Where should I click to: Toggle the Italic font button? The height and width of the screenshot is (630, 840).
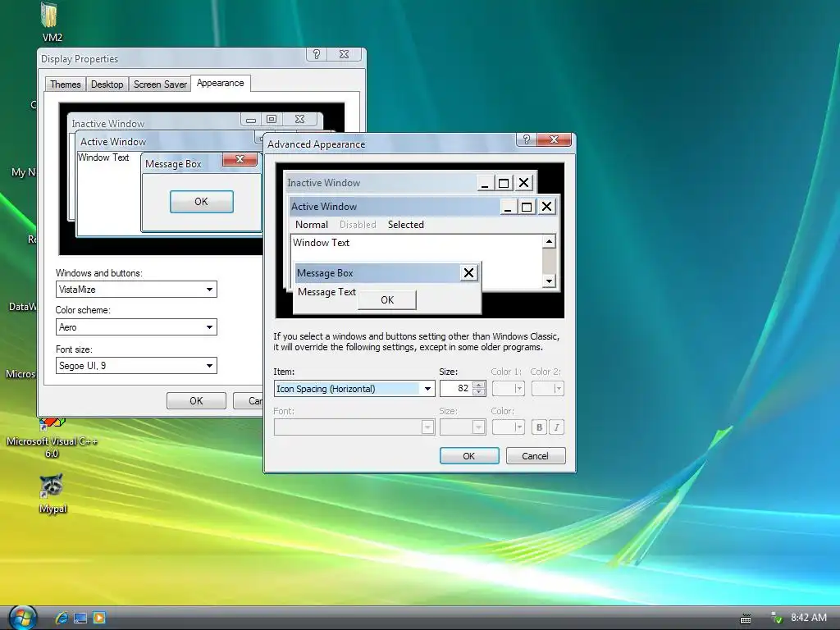pyautogui.click(x=557, y=427)
